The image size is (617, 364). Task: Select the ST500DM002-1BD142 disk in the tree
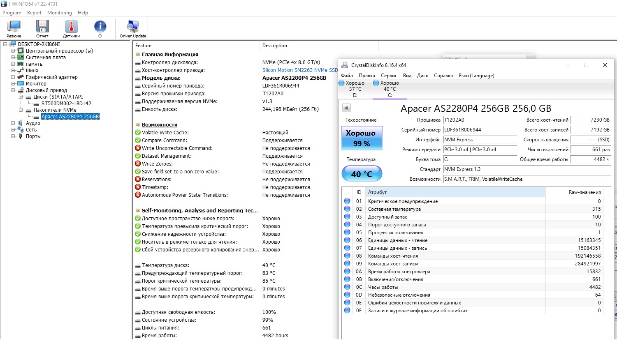(x=66, y=104)
